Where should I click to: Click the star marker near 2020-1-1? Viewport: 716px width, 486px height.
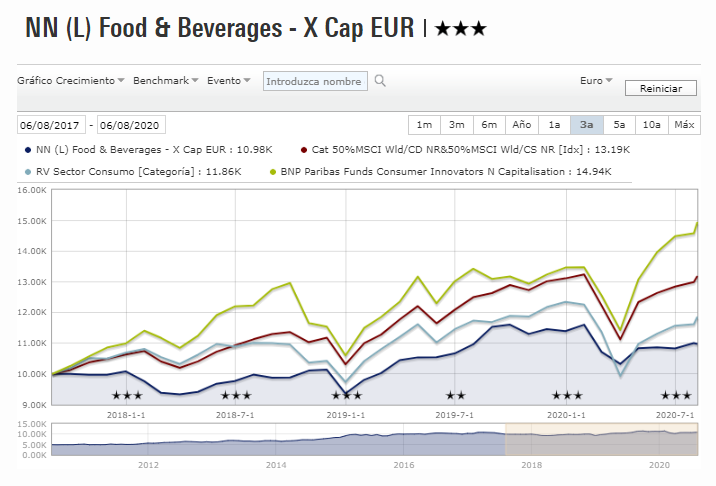567,396
